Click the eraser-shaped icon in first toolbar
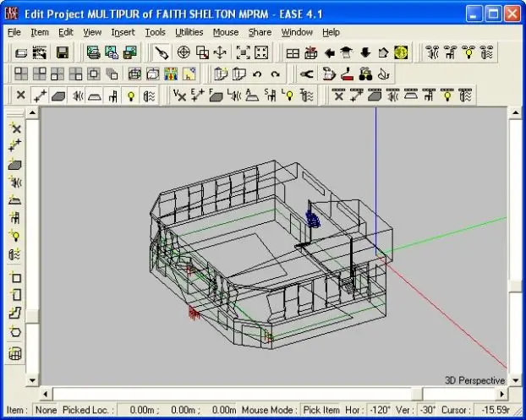The image size is (526, 420). coord(21,53)
